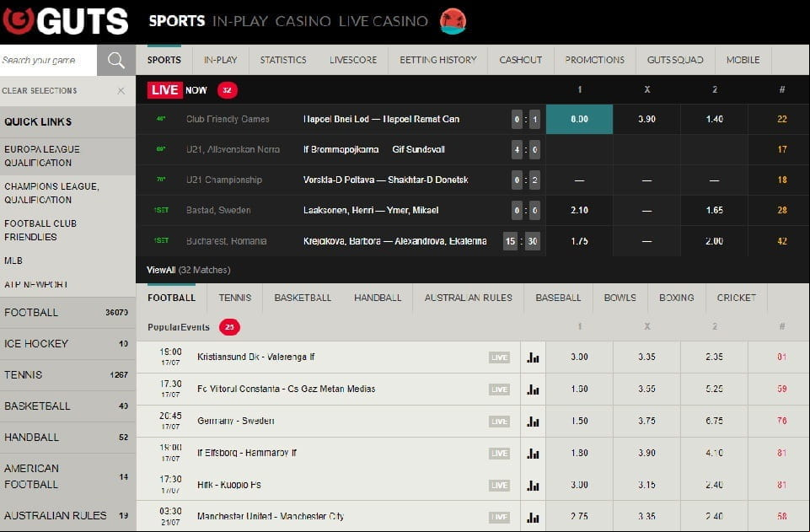810x532 pixels.
Task: Select odds 1.65 for Ymer, Mikael
Action: (x=715, y=211)
